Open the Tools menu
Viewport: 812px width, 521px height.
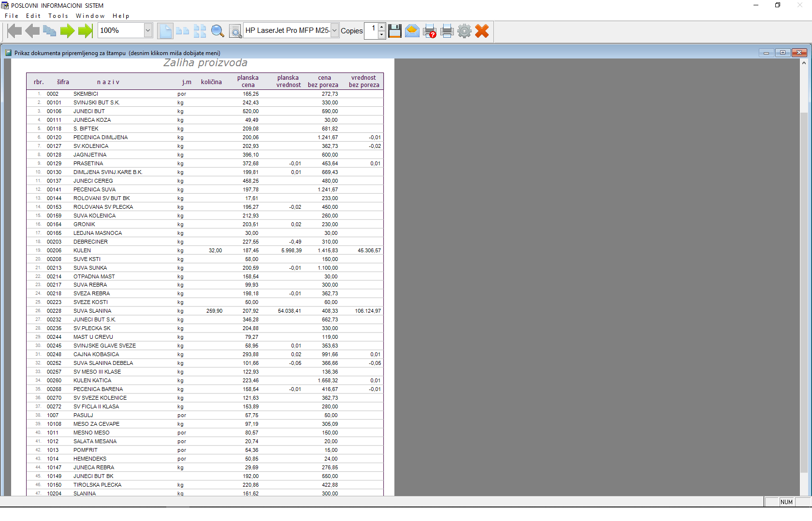[58, 16]
